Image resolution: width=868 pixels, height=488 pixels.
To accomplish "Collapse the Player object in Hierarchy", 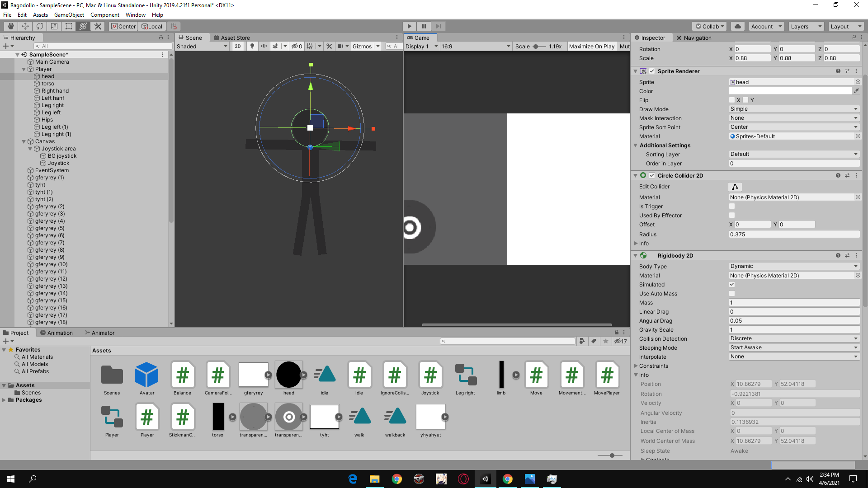I will [x=24, y=69].
